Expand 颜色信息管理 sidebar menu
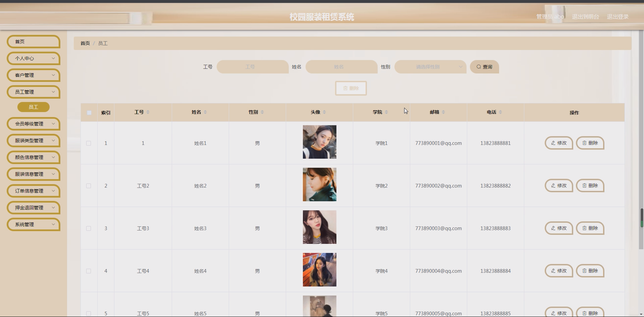This screenshot has width=644, height=317. coord(33,157)
